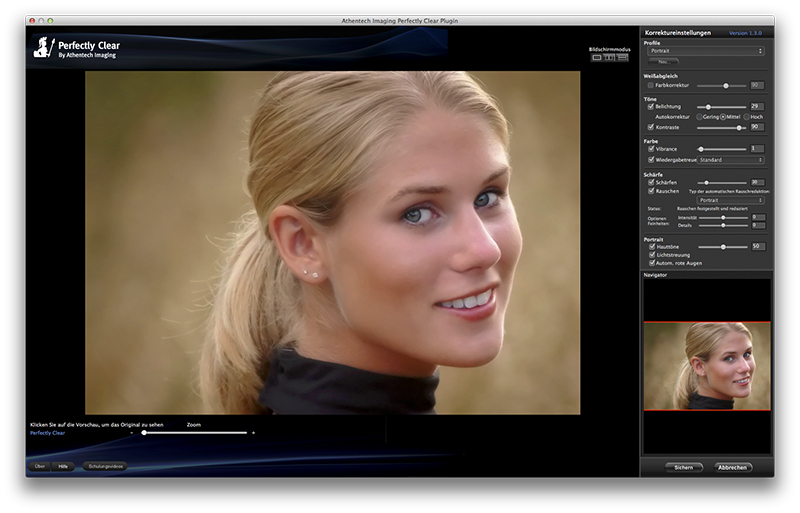Screen dimensions: 800x513
Task: Choose Gering for Autokorrektur
Action: click(700, 117)
